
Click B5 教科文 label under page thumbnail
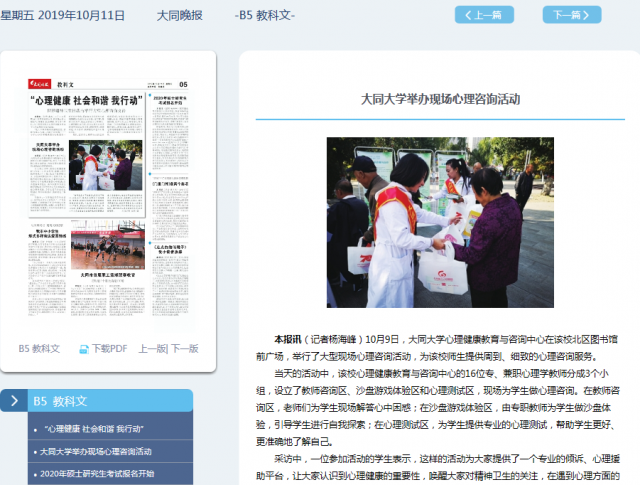(x=39, y=349)
